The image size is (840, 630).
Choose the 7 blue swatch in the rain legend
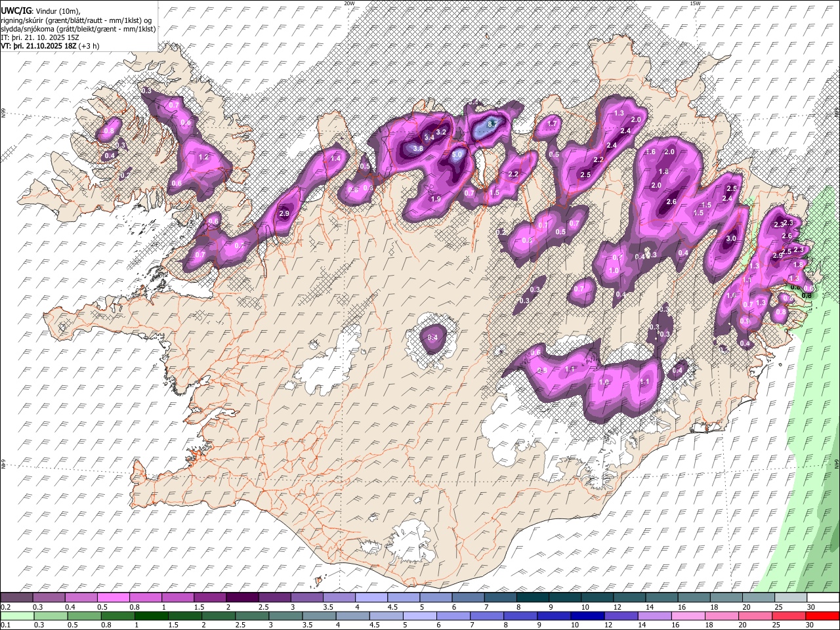pos(486,616)
